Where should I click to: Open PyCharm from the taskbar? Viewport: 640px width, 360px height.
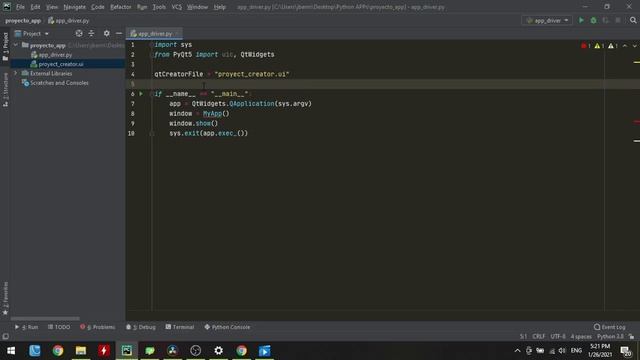[x=127, y=351]
